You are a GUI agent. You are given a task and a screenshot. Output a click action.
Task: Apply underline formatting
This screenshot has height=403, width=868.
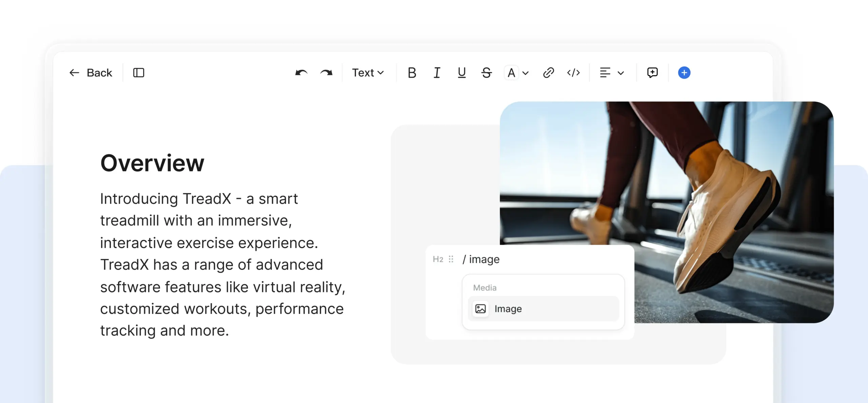pos(461,73)
